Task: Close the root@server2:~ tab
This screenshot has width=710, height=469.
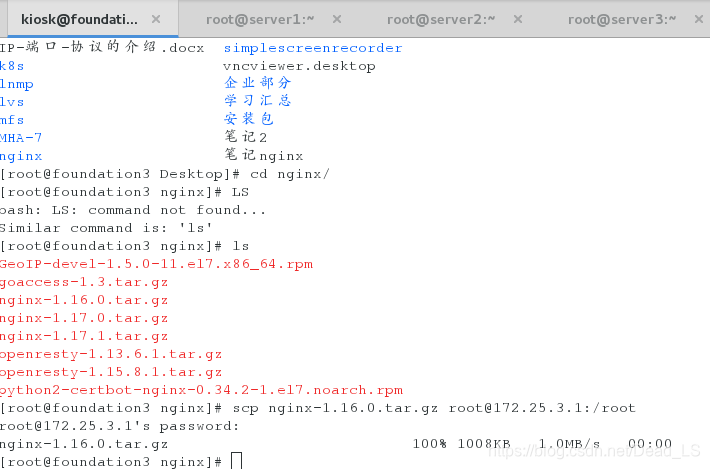Action: coord(518,19)
